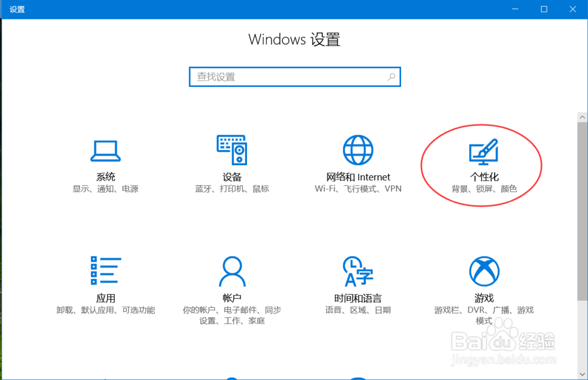Open the Devices keyboard and speaker icon

(x=232, y=150)
